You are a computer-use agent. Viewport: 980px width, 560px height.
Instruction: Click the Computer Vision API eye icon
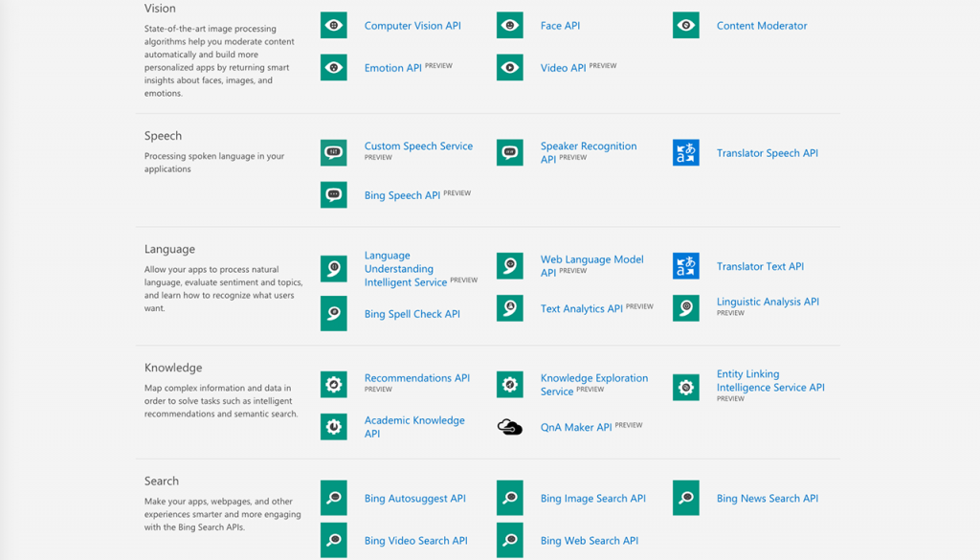334,26
